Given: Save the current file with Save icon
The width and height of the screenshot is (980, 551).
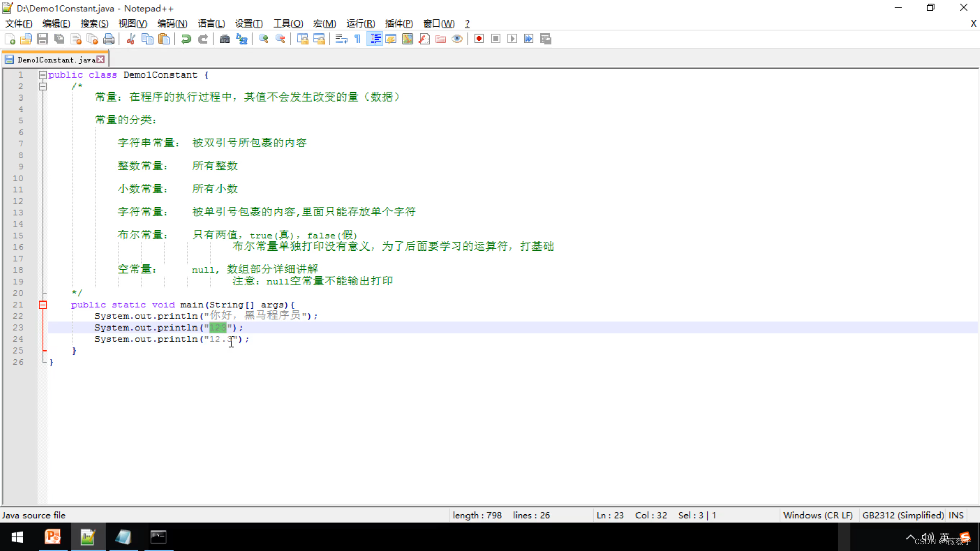Looking at the screenshot, I should coord(43,39).
